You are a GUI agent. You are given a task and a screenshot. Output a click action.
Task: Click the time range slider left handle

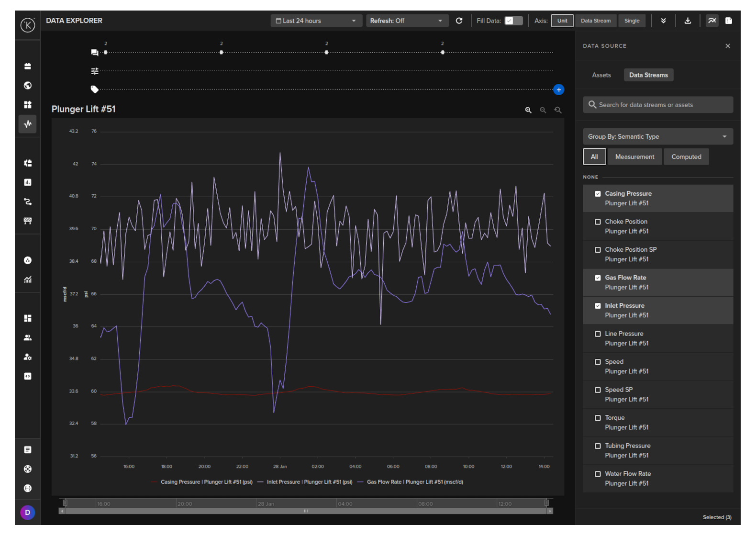pyautogui.click(x=65, y=502)
